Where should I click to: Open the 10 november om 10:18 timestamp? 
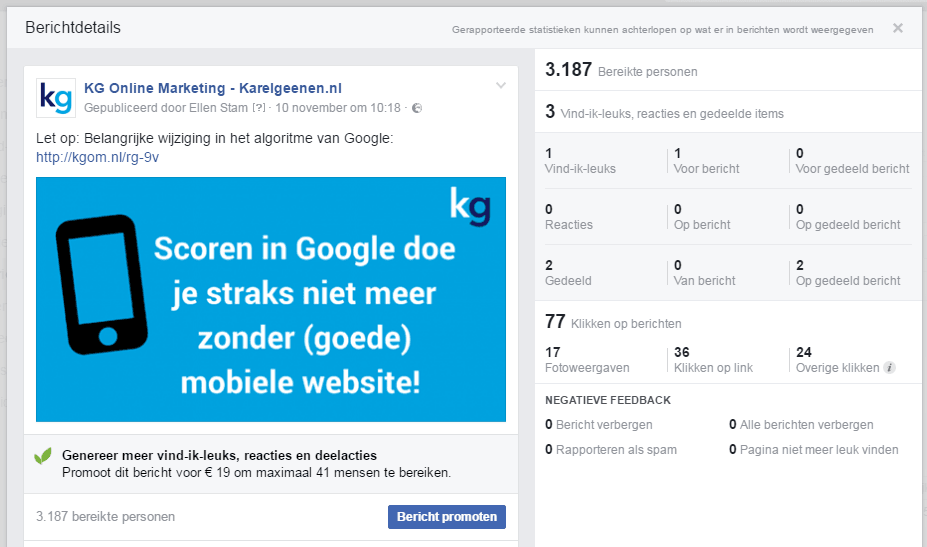[338, 108]
